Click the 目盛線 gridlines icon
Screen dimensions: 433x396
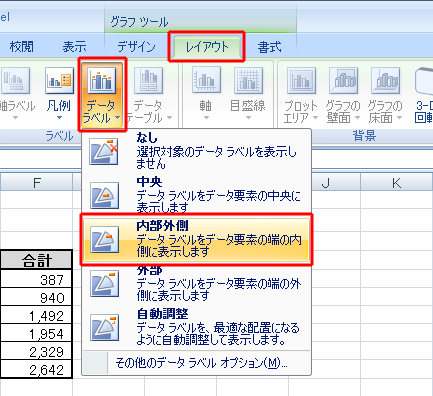pyautogui.click(x=248, y=80)
